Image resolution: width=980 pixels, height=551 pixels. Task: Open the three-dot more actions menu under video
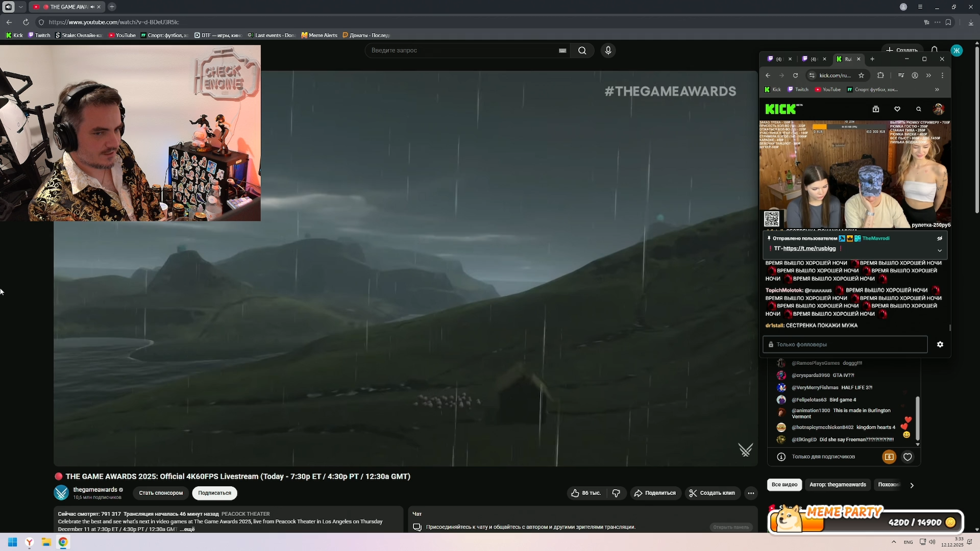click(750, 493)
